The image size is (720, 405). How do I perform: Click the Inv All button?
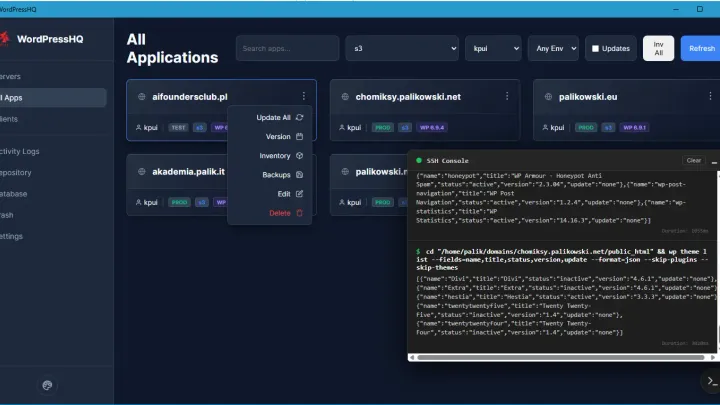pos(658,48)
